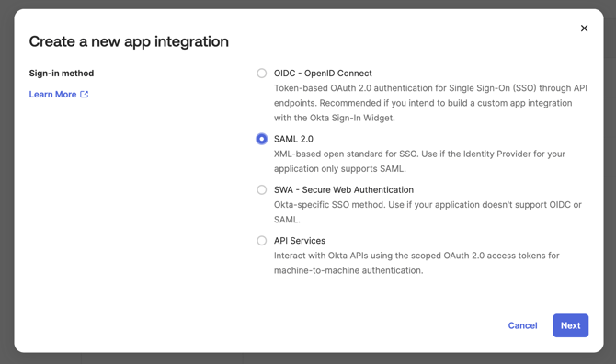This screenshot has width=616, height=364.
Task: Choose the SWA - Secure Web Authentication radio
Action: [x=262, y=190]
